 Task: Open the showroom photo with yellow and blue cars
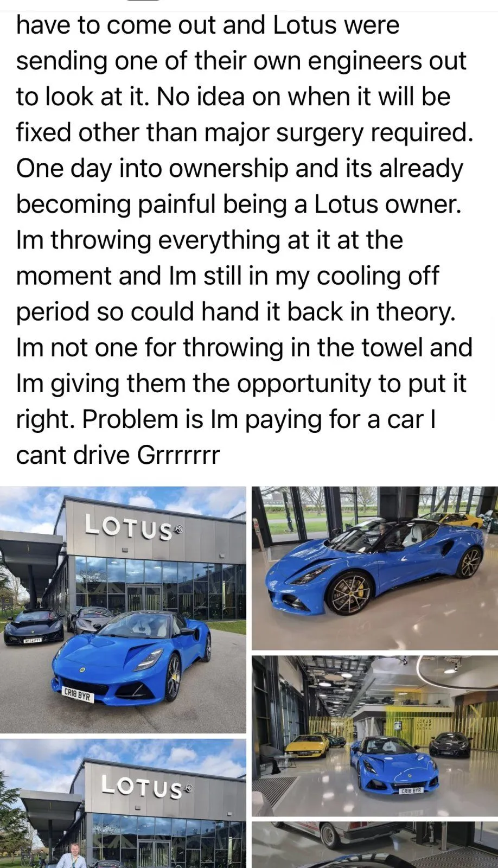[x=375, y=736]
